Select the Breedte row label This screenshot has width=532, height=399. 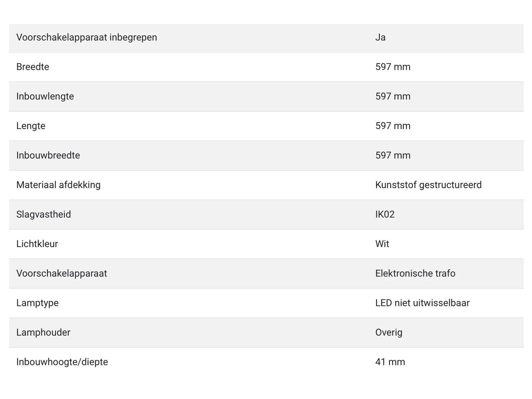(33, 67)
